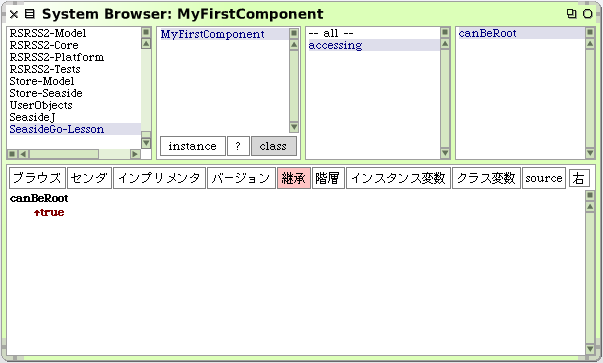Open code pane scrollbar menu square
Screen dimensions: 603x363
(590, 196)
